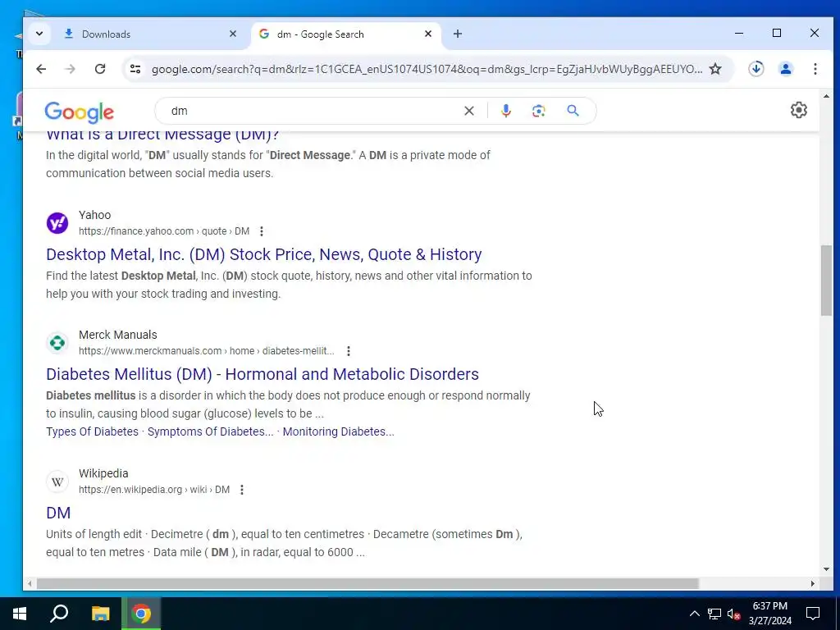Click left arrow of horizontal scrollbar
The image size is (840, 630).
[x=30, y=583]
